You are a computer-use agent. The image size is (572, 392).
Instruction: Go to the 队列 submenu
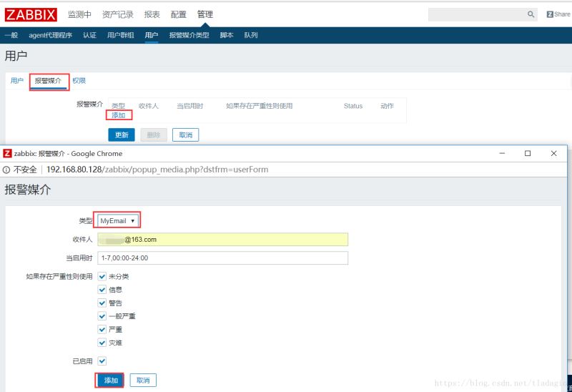pyautogui.click(x=251, y=35)
